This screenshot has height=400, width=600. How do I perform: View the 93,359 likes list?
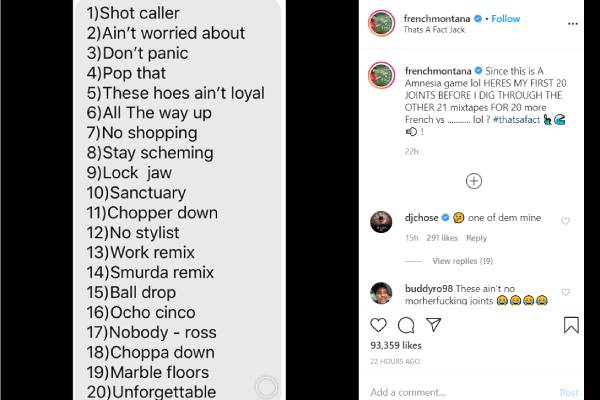click(394, 346)
